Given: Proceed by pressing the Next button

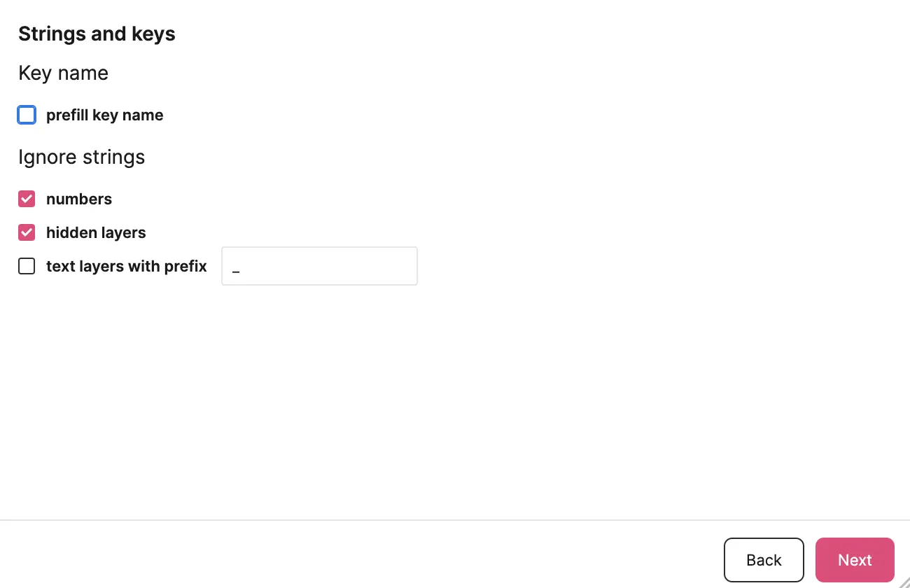Looking at the screenshot, I should click(855, 560).
